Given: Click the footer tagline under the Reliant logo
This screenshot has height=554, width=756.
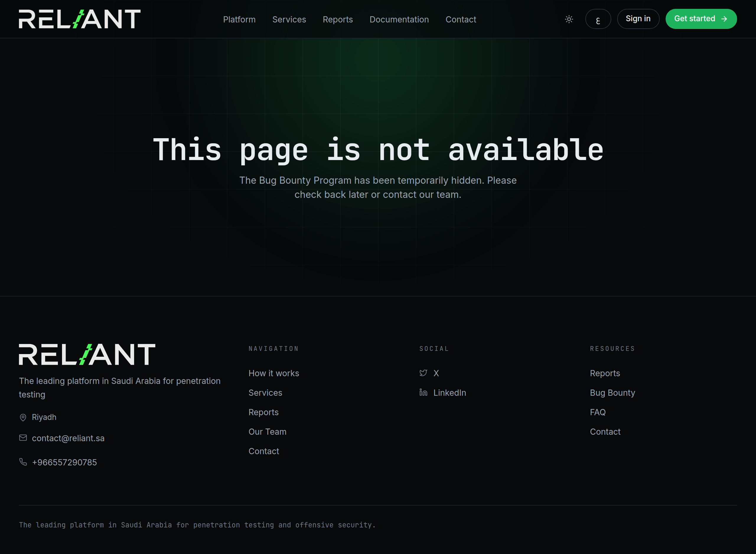Looking at the screenshot, I should (120, 388).
